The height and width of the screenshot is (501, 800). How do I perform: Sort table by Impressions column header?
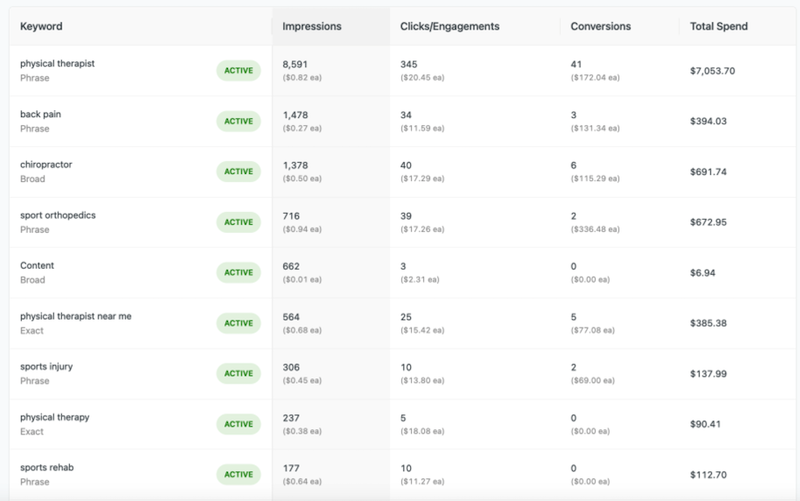(312, 26)
